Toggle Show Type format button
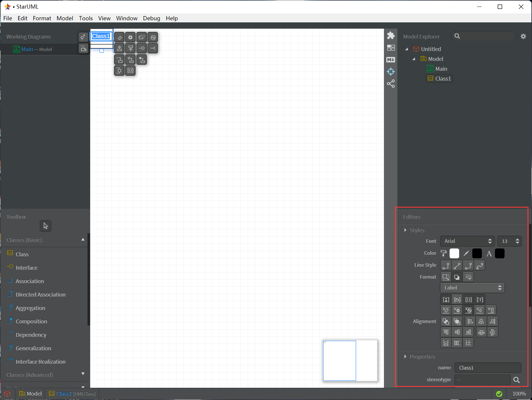This screenshot has height=400, width=532. tap(480, 300)
